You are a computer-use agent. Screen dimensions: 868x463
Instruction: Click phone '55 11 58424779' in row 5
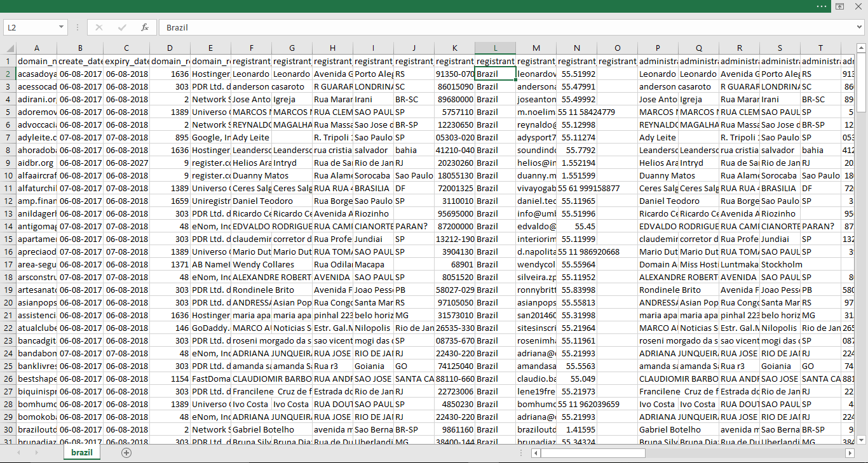[587, 112]
